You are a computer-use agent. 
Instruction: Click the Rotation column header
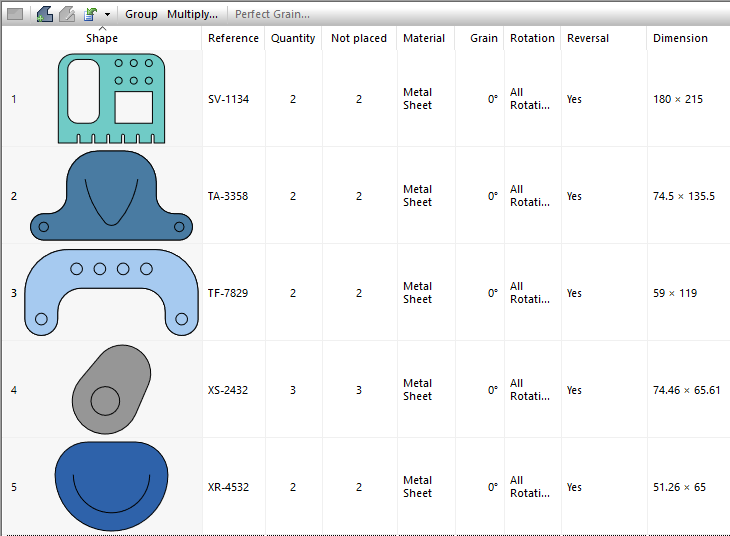click(532, 38)
